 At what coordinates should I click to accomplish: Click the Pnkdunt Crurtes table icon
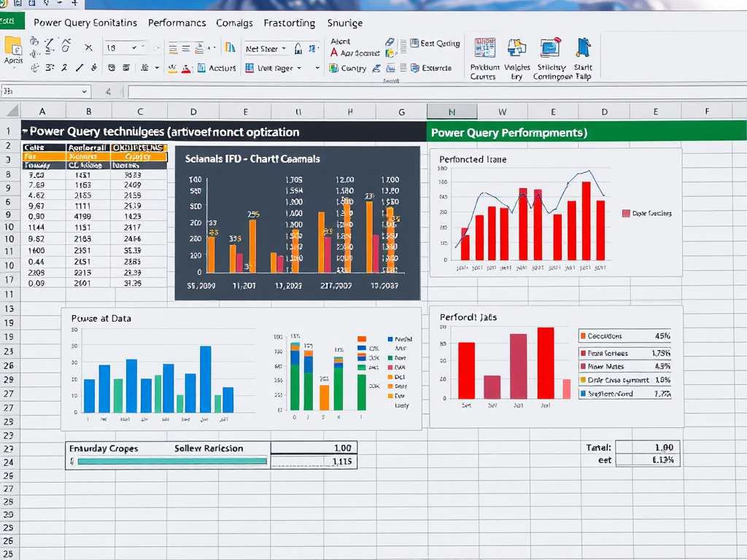coord(484,48)
